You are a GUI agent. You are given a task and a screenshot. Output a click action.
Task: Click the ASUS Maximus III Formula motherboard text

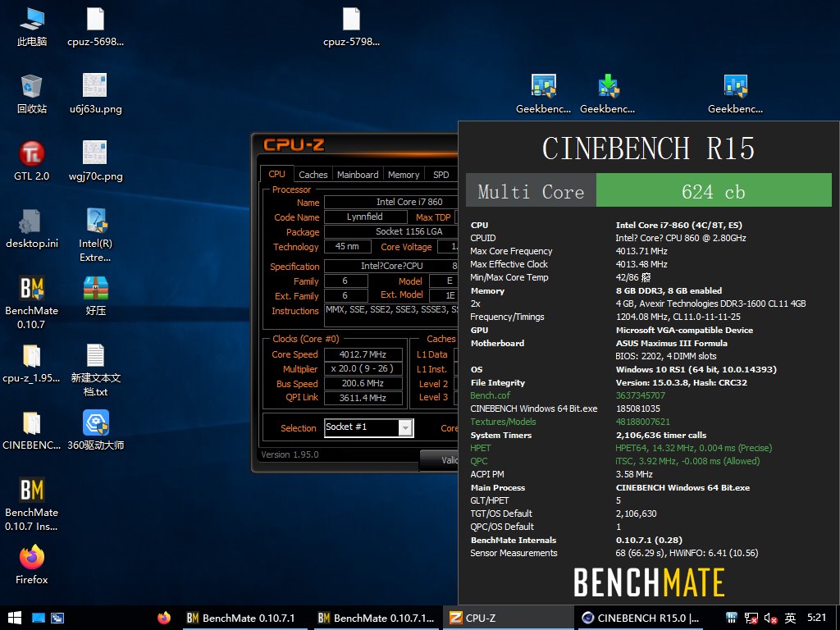pos(671,343)
